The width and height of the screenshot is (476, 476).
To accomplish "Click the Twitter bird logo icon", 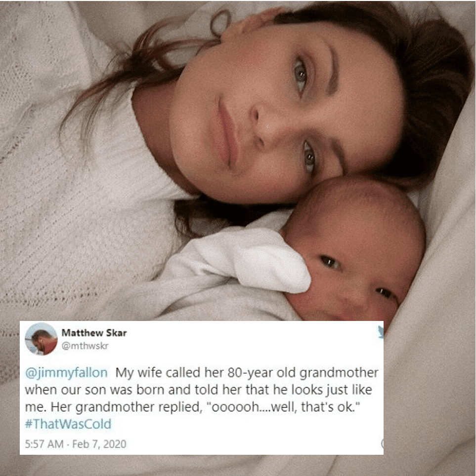I will click(380, 332).
